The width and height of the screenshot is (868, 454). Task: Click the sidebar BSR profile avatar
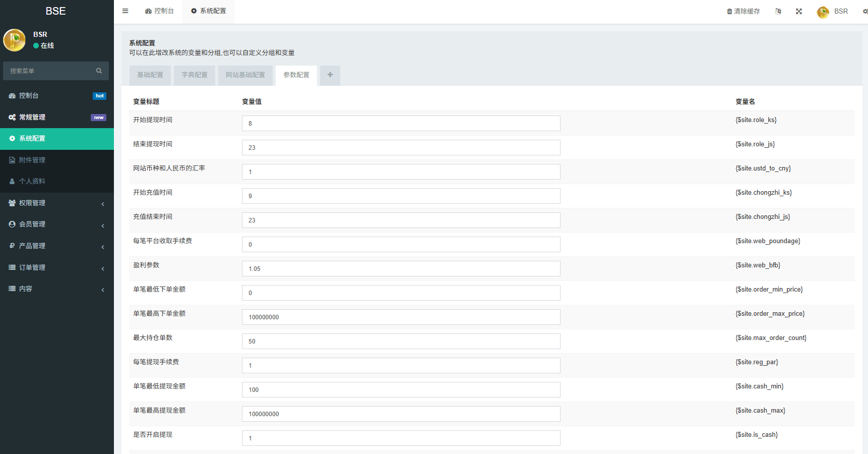point(15,40)
